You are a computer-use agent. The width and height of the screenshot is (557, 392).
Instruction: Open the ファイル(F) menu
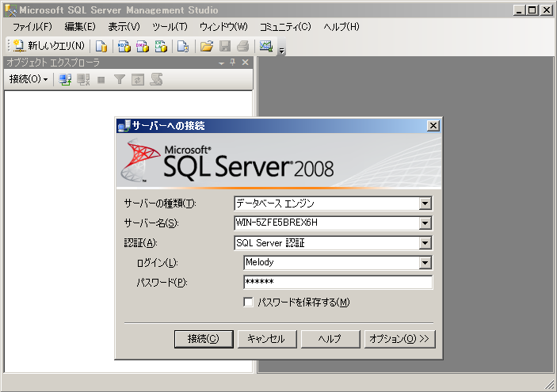point(32,27)
